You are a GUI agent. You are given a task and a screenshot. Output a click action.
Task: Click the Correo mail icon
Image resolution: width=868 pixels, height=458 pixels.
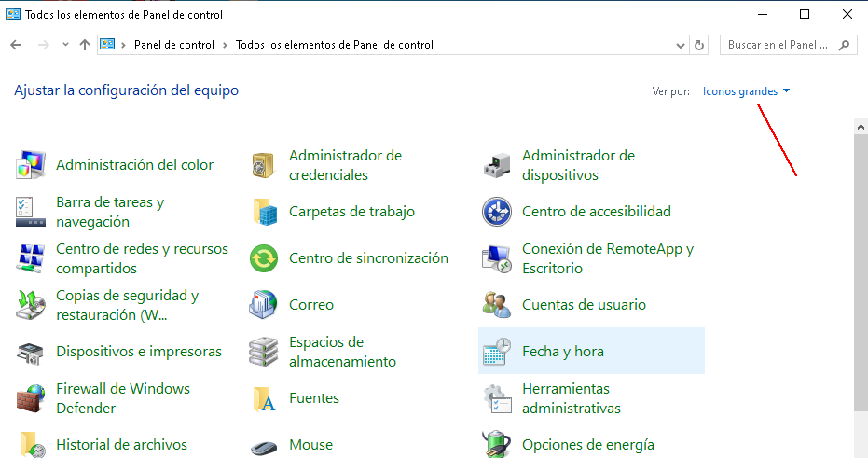(264, 305)
